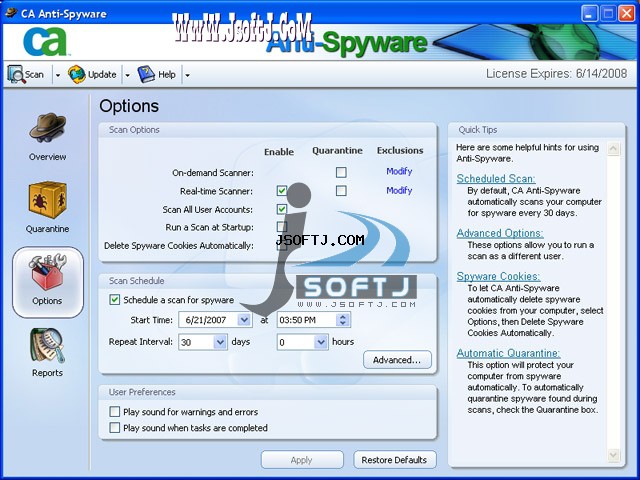Click the Quick Tips scroll up arrow
The height and width of the screenshot is (480, 640).
pyautogui.click(x=613, y=149)
